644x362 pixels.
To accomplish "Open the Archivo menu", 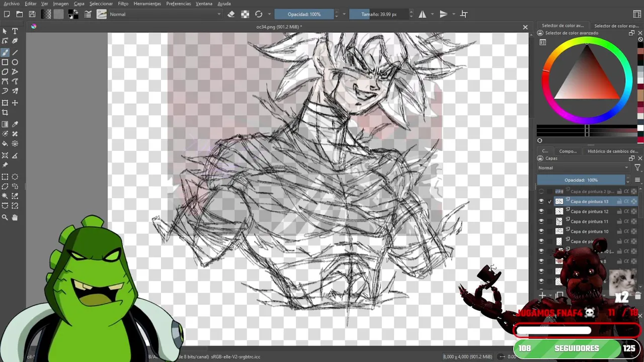I will (x=12, y=4).
